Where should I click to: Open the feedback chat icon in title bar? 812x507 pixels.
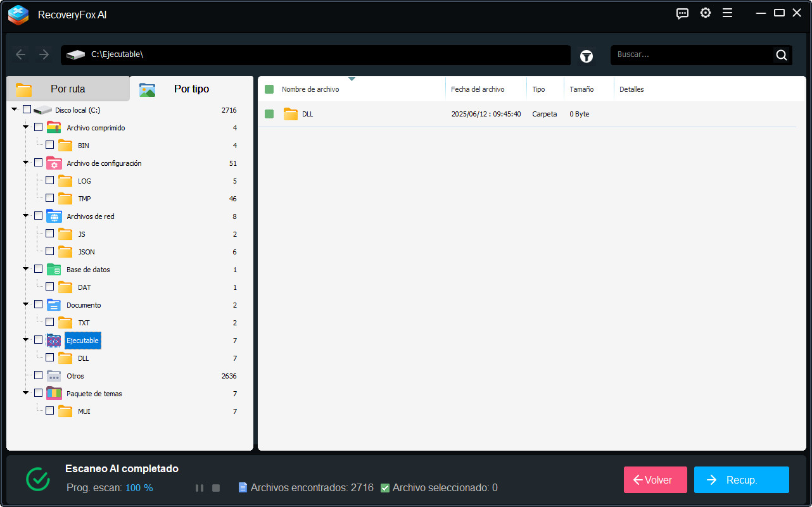(x=682, y=13)
